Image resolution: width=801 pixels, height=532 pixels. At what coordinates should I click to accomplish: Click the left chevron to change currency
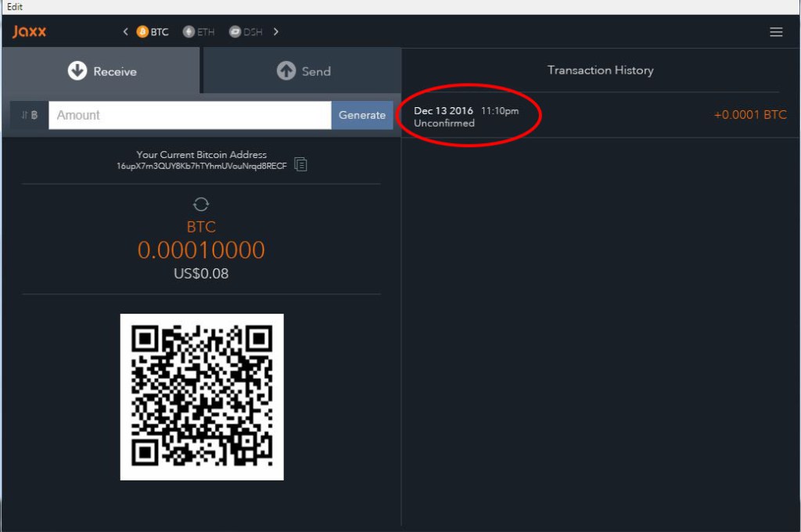click(124, 32)
